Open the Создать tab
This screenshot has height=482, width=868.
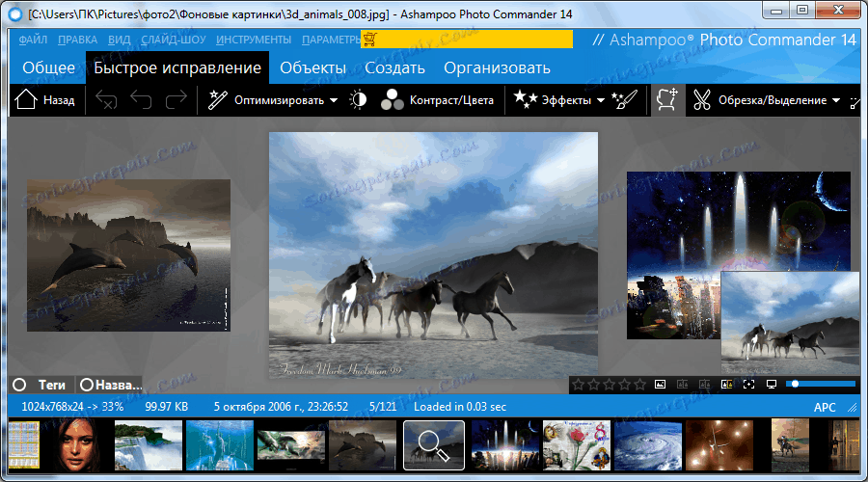tap(394, 67)
